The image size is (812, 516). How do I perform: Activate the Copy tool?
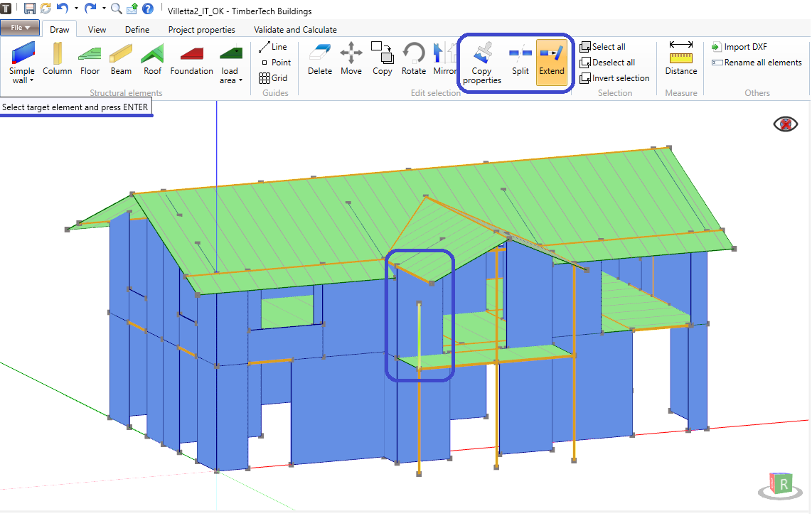382,60
